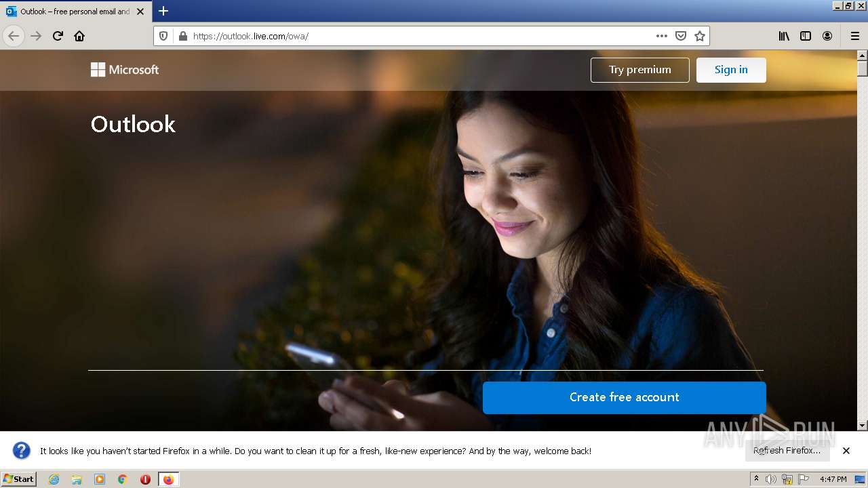Open File Explorer from taskbar

(x=77, y=479)
